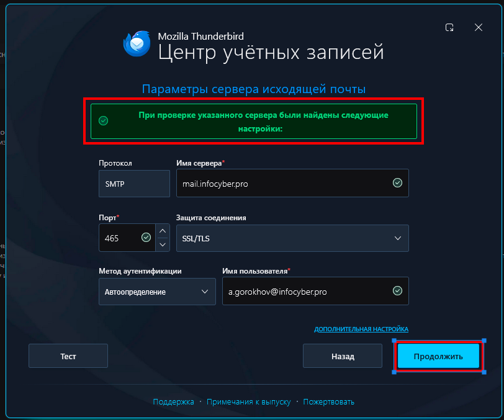Open the Поддержка link
The image size is (504, 420).
tap(174, 401)
